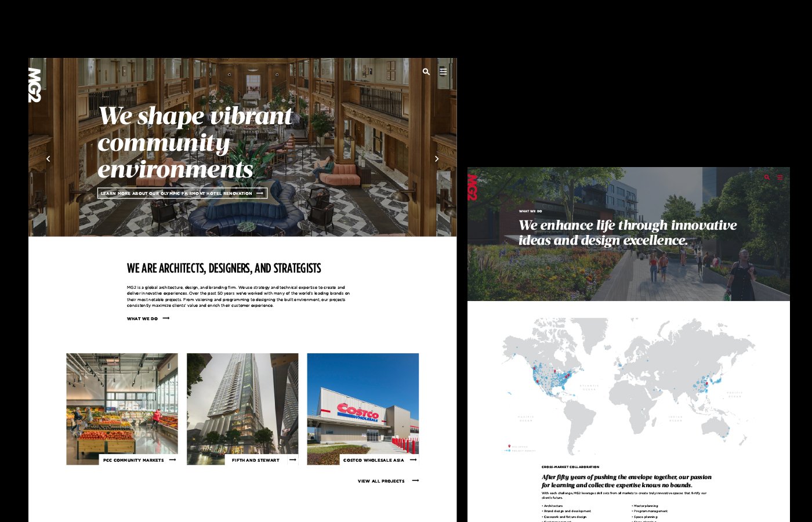812x522 pixels.
Task: Click the Master planning list item
Action: click(645, 506)
